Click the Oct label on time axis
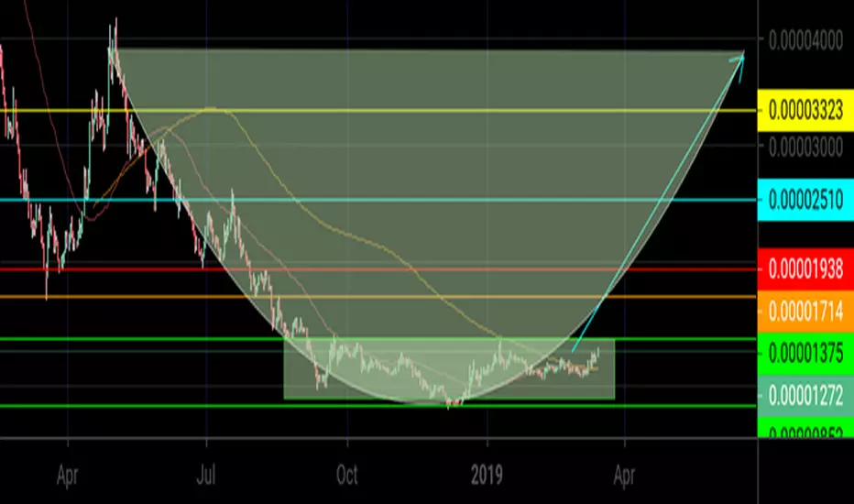The height and width of the screenshot is (504, 854). coord(347,476)
